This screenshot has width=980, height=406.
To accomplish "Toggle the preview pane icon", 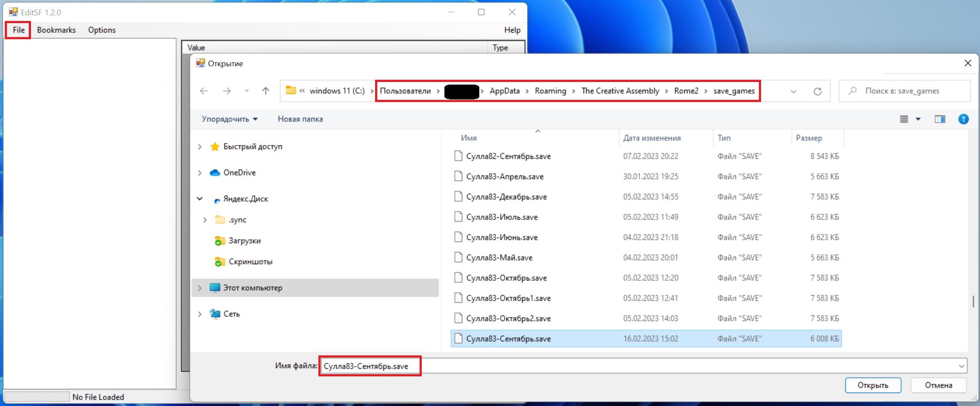I will click(939, 119).
